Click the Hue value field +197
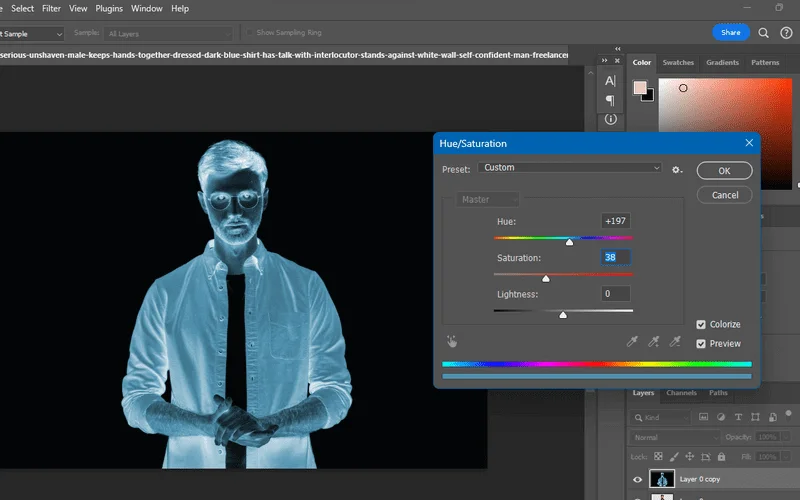 click(616, 221)
